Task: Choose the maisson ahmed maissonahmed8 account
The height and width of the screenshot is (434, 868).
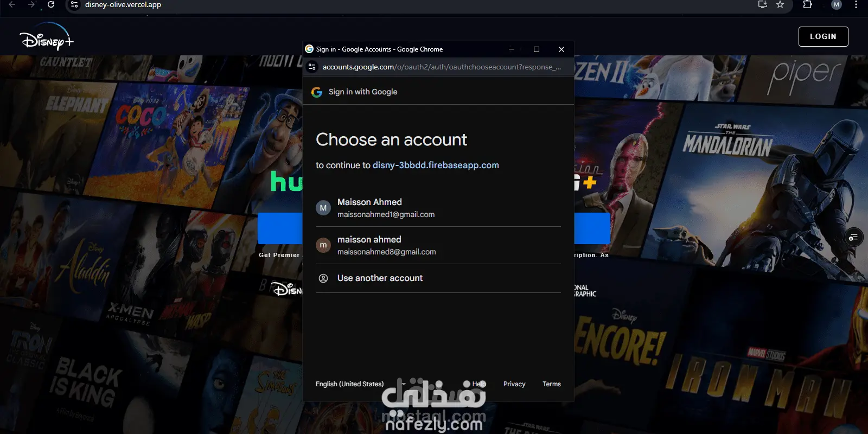Action: [438, 245]
